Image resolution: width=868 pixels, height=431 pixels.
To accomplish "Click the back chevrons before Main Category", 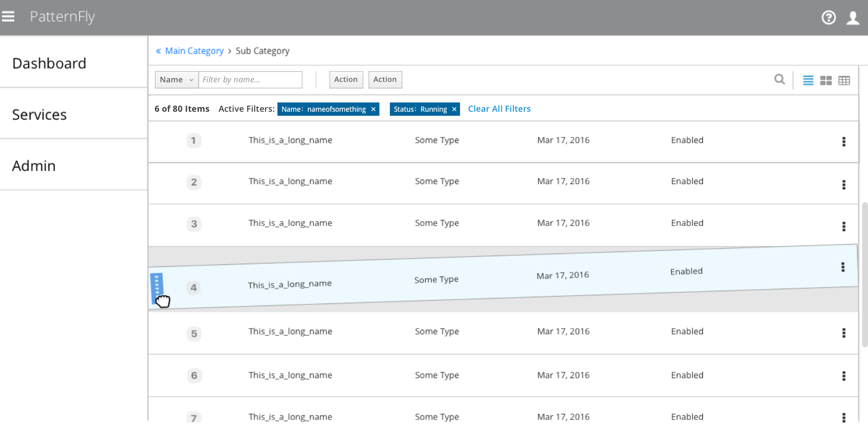I will click(x=158, y=51).
